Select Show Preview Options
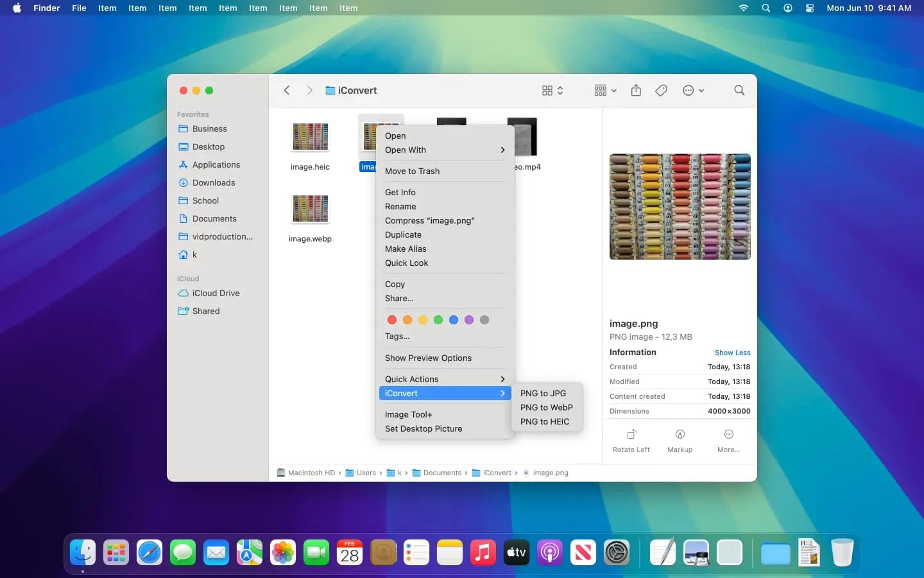This screenshot has width=924, height=578. [x=445, y=358]
